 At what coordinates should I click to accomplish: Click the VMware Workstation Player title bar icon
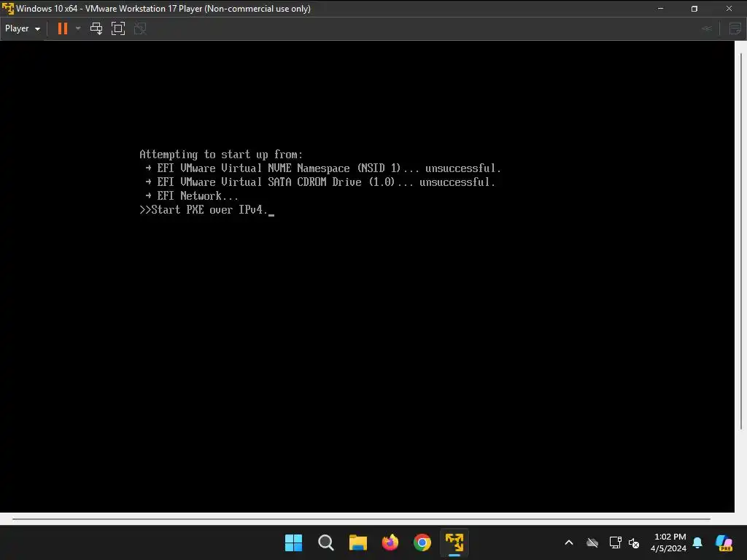[x=7, y=9]
